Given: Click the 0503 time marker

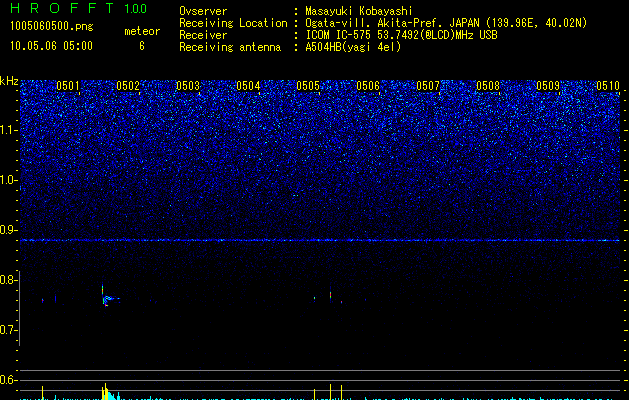Looking at the screenshot, I should click(188, 86).
